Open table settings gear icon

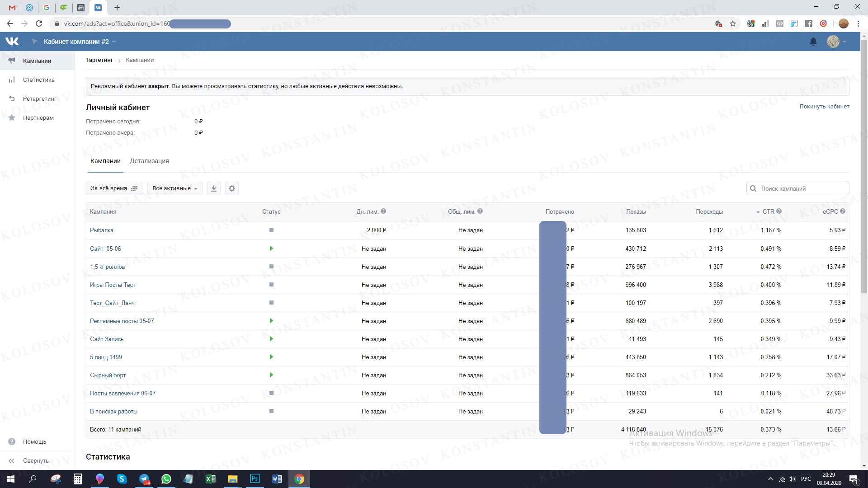(x=232, y=188)
